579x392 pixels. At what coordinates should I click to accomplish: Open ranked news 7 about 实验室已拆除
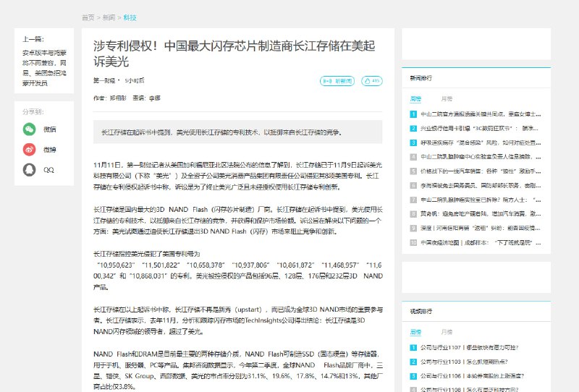(481, 200)
